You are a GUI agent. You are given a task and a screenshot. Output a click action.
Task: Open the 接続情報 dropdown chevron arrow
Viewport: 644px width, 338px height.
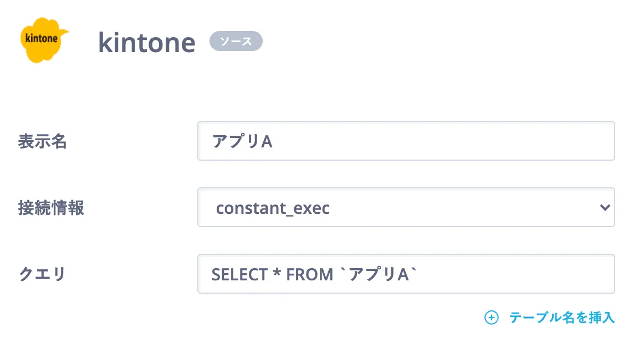click(604, 208)
